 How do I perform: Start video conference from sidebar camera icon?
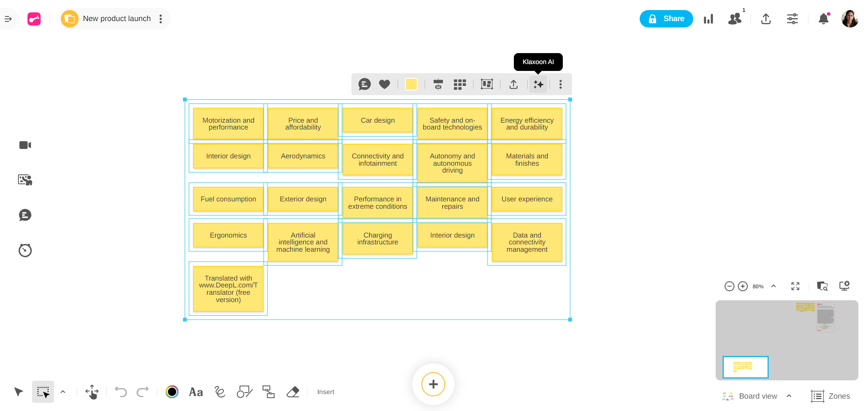[25, 145]
